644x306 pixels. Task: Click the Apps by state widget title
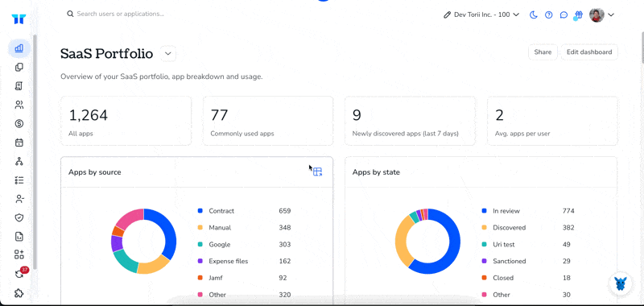click(x=376, y=172)
